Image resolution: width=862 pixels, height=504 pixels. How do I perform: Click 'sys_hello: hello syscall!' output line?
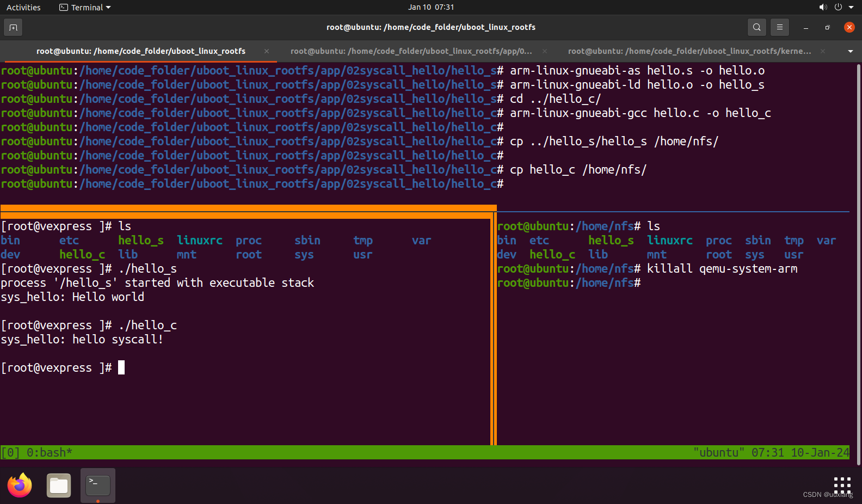point(82,340)
